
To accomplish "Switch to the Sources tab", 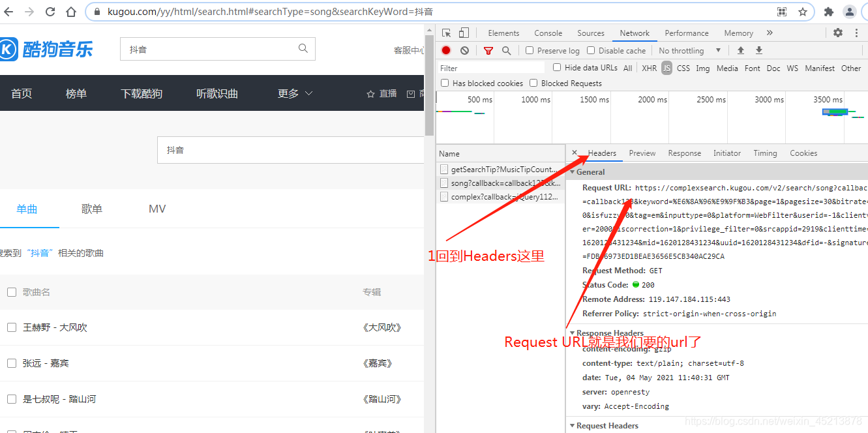I will click(591, 33).
